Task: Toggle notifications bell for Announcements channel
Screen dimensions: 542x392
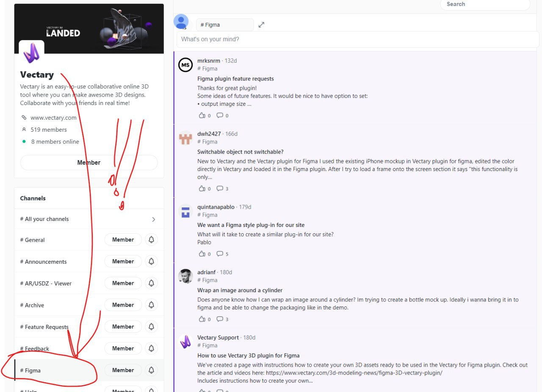Action: 151,261
